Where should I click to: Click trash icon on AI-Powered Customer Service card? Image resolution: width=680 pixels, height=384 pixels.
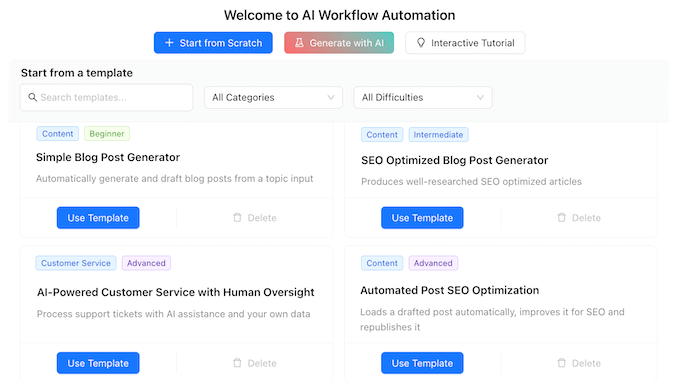pos(237,363)
